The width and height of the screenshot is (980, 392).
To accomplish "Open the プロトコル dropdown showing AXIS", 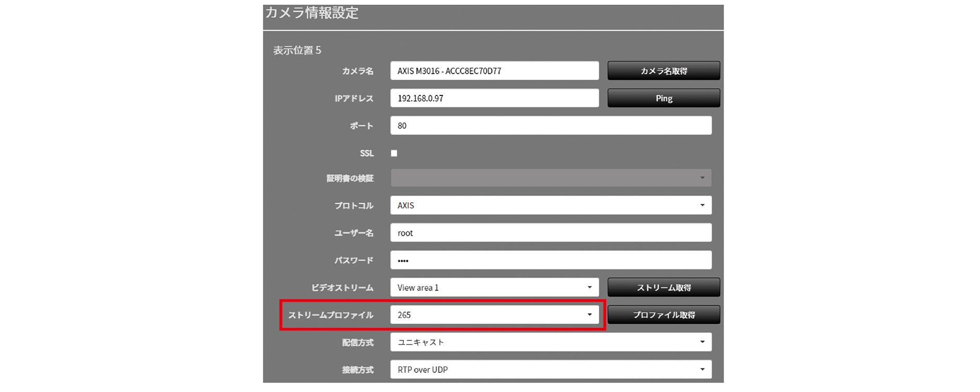I will coord(551,205).
